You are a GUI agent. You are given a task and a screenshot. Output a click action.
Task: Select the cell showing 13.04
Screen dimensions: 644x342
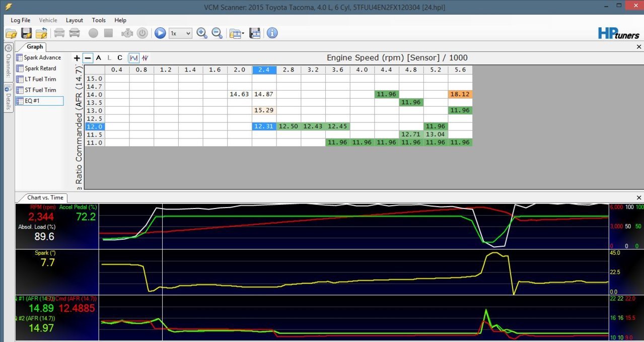436,134
